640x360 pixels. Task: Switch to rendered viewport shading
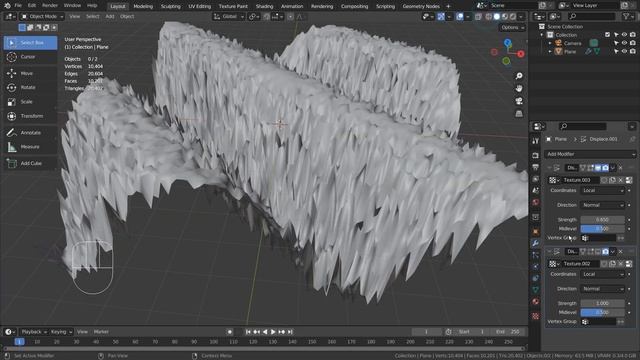click(x=513, y=17)
